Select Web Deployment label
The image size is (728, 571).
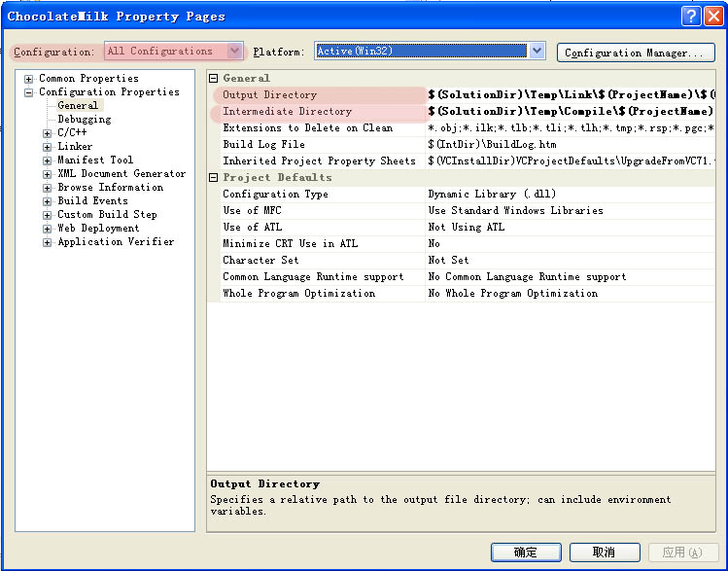coord(98,228)
